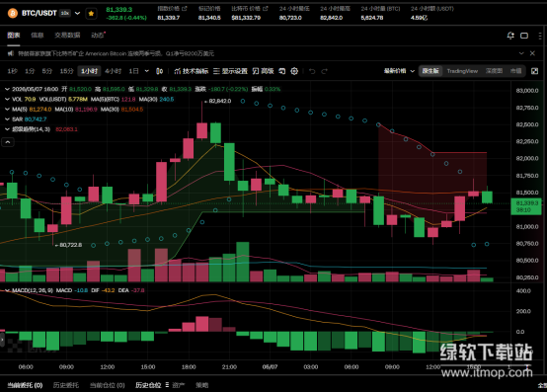Viewport: 547px width, 392px height.
Task: Open the three-dot more options menu
Action: [540, 36]
